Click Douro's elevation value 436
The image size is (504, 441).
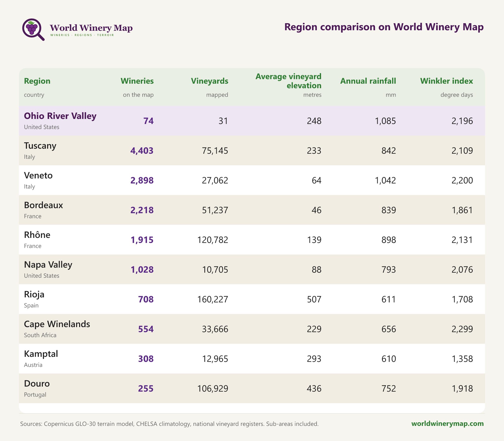pyautogui.click(x=314, y=389)
